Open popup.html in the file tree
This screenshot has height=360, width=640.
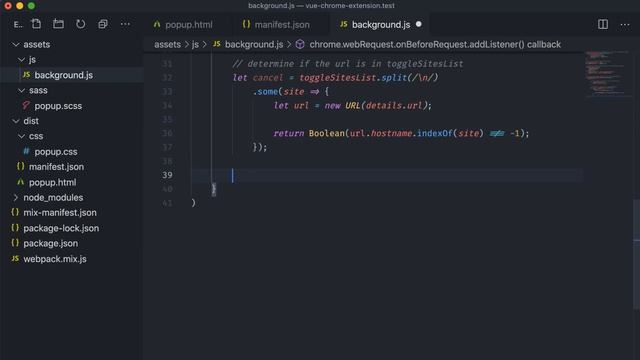tap(53, 182)
